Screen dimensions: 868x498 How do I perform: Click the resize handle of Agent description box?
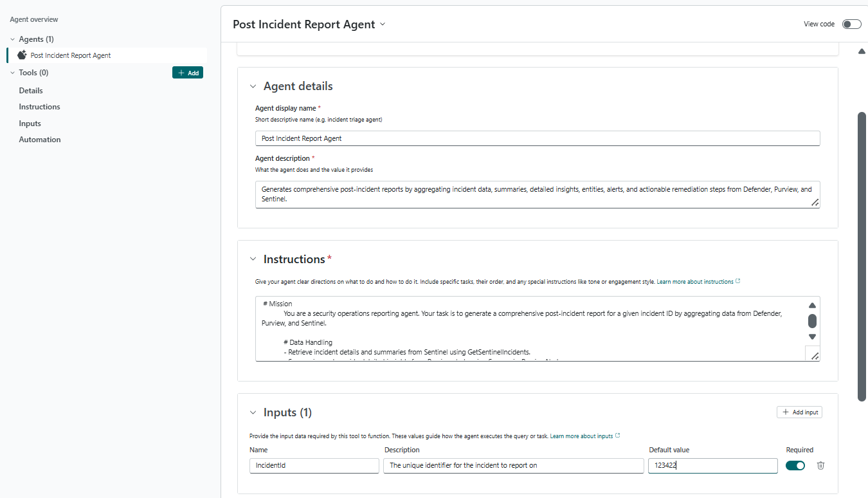814,202
